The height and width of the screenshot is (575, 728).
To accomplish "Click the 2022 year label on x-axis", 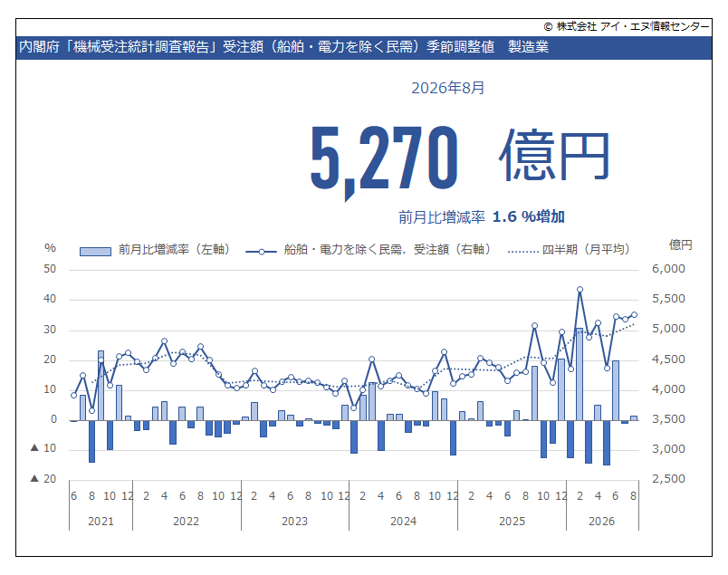I will [187, 522].
